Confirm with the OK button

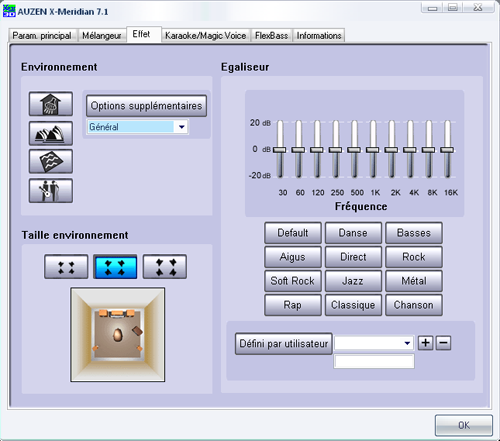coord(464,425)
